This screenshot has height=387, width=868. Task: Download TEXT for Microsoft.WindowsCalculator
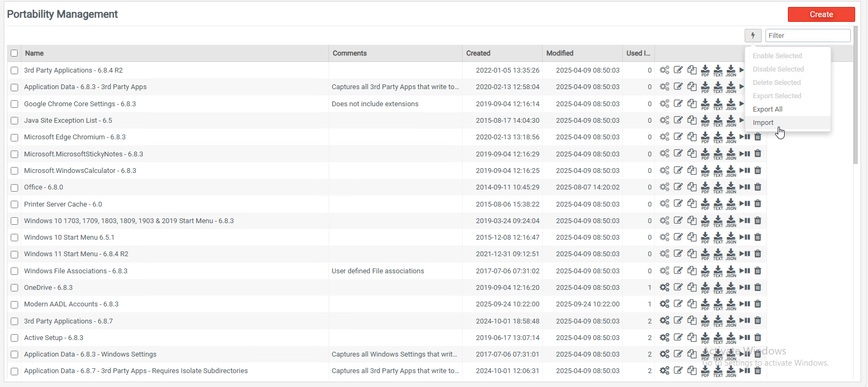click(x=718, y=171)
